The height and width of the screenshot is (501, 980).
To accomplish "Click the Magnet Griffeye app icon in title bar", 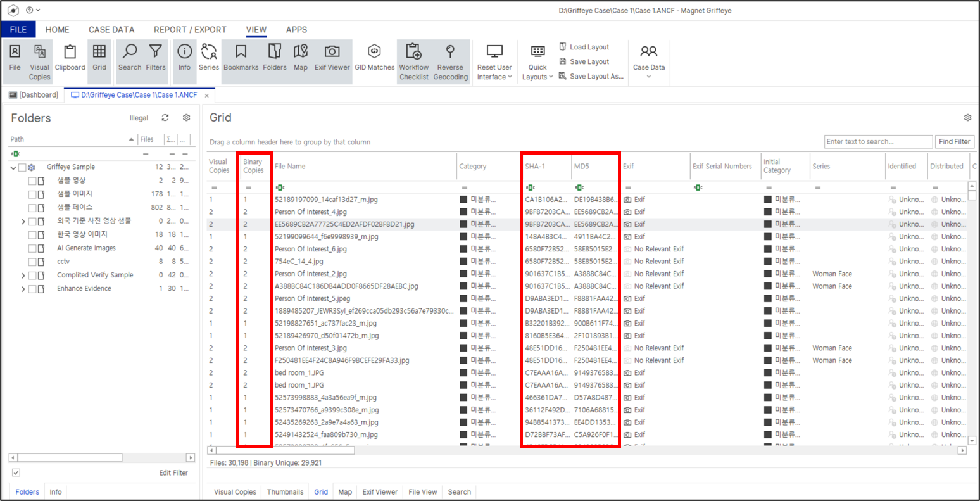I will [13, 10].
